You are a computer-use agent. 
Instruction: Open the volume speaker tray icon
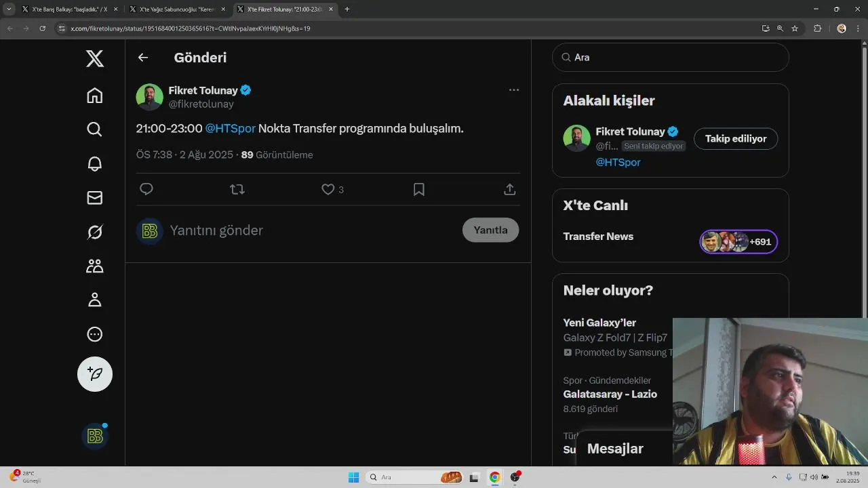pos(814,477)
